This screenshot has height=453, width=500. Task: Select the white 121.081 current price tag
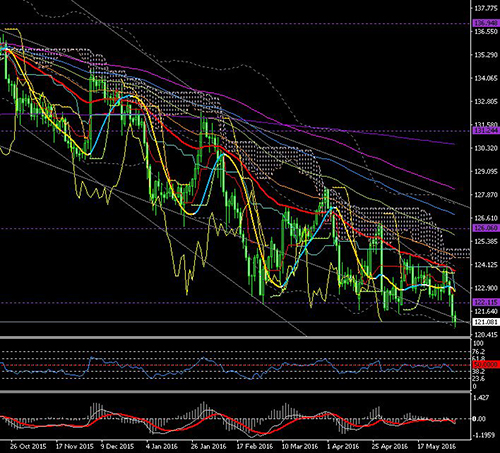[486, 322]
